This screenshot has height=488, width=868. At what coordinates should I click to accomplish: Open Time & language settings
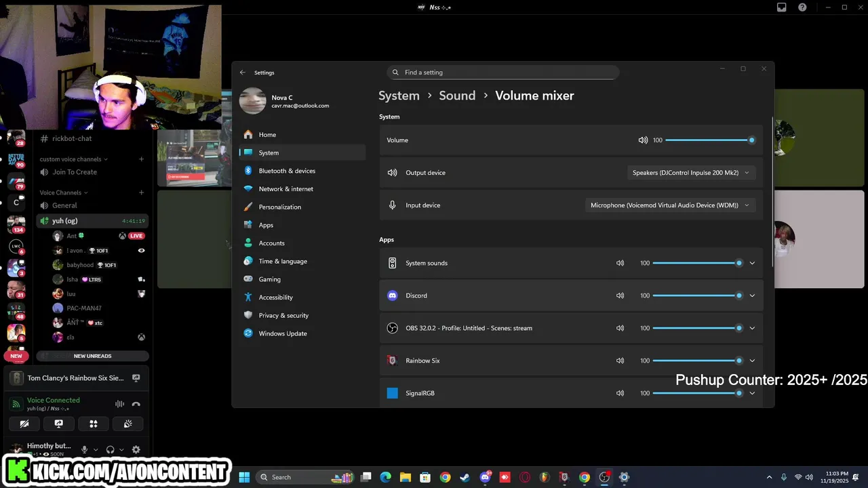click(x=302, y=261)
